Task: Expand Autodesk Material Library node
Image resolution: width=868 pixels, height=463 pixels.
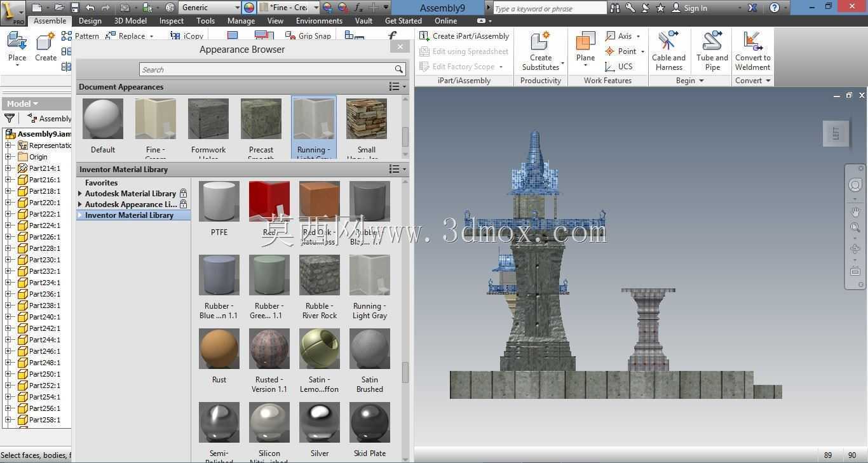Action: [x=80, y=194]
